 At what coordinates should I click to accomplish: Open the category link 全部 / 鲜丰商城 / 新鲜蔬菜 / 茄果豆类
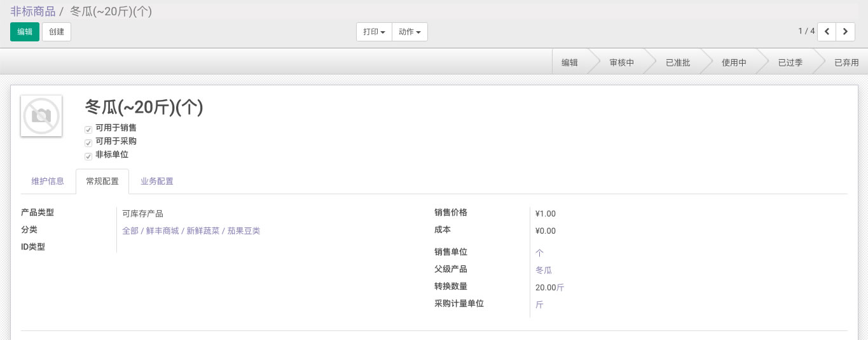pos(191,230)
